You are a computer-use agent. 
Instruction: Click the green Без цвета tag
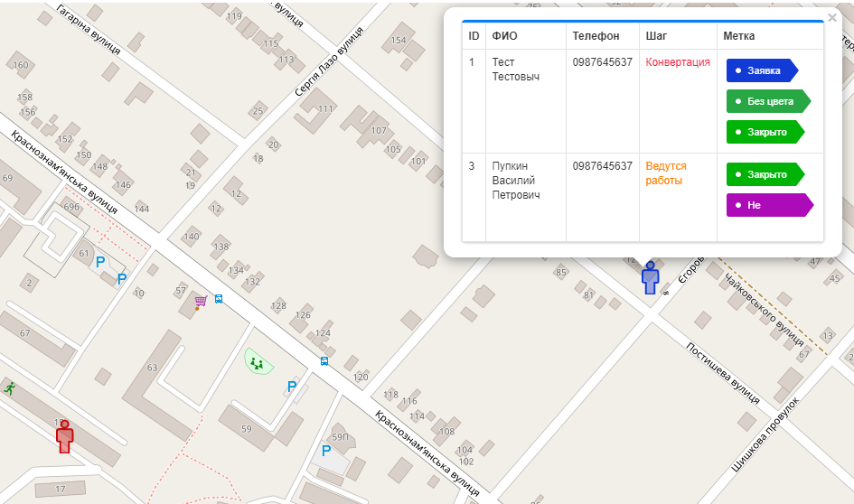coord(768,101)
